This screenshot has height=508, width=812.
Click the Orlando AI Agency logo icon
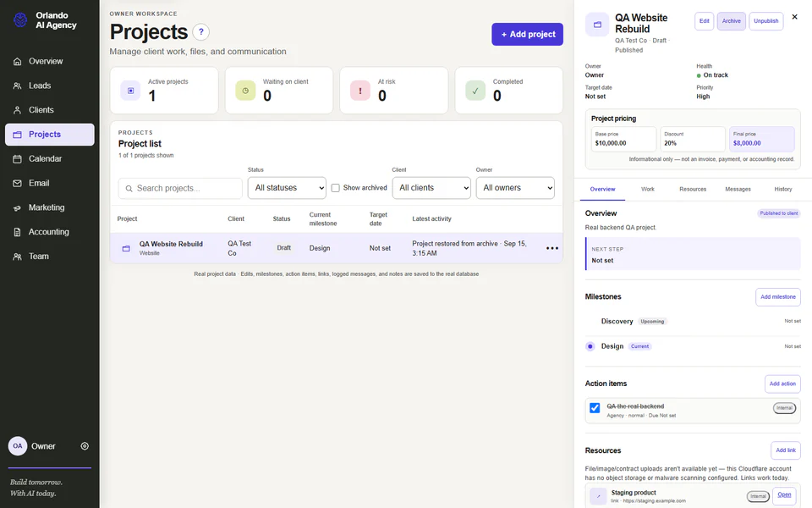(x=20, y=20)
